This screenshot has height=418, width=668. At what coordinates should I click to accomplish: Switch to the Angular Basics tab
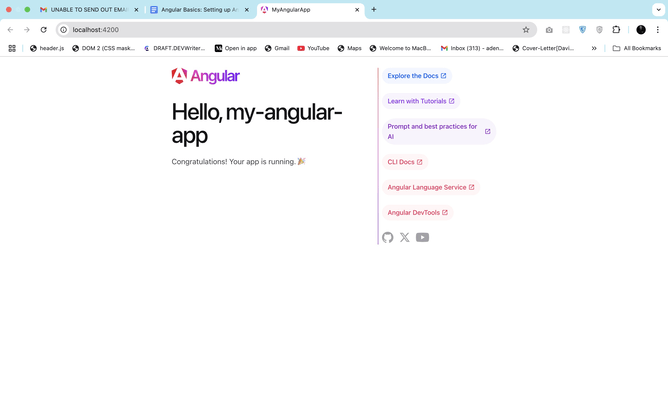pos(199,10)
